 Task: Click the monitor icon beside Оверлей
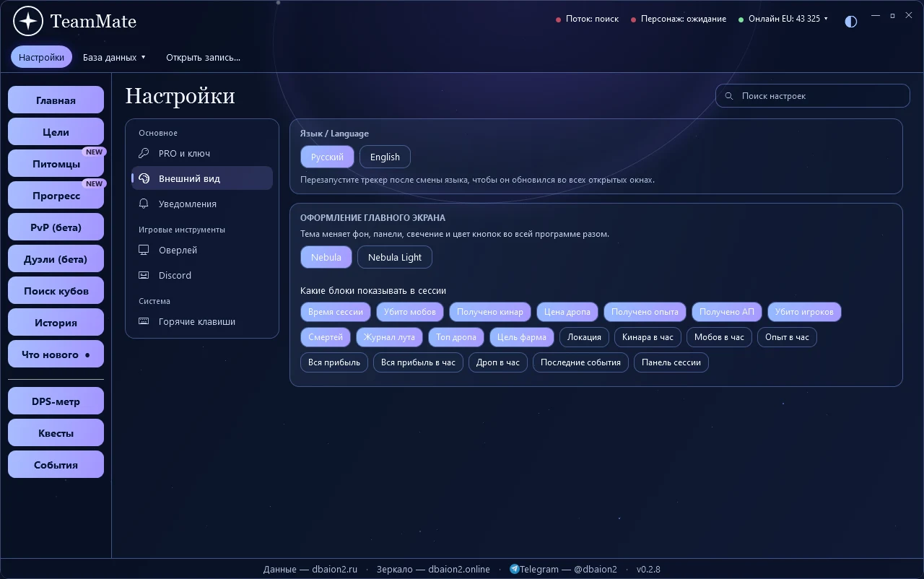coord(144,250)
